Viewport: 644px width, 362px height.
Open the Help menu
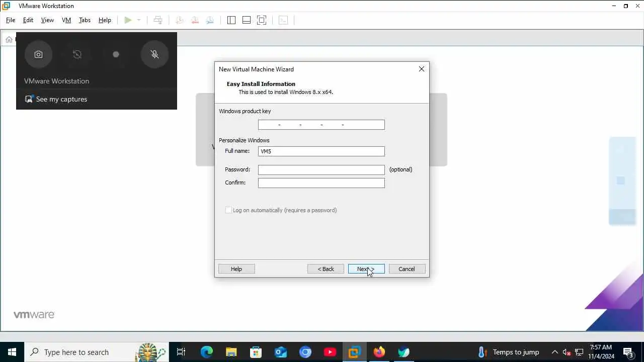pos(105,20)
